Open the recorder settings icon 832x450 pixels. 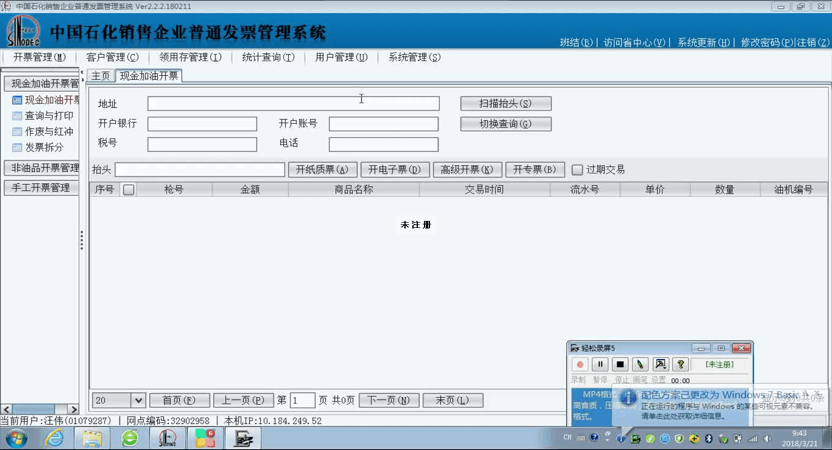click(x=660, y=364)
